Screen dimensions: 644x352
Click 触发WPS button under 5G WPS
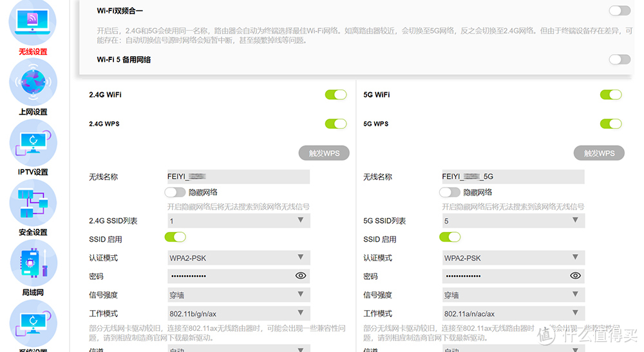pos(599,153)
